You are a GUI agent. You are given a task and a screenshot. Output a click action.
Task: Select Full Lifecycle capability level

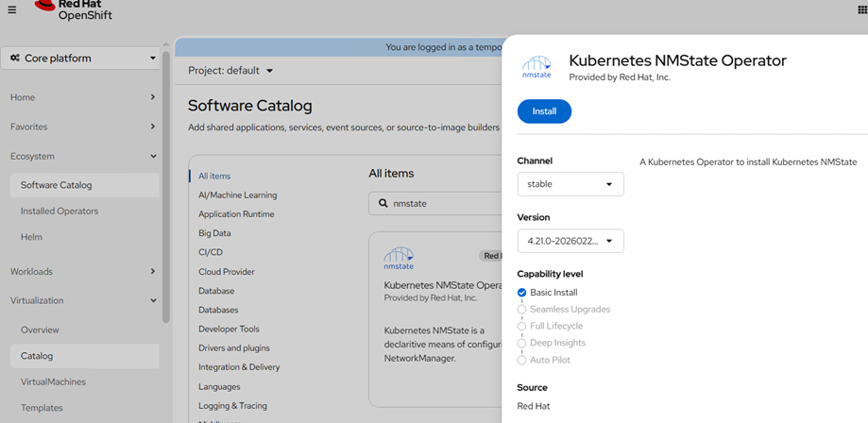[x=522, y=327]
